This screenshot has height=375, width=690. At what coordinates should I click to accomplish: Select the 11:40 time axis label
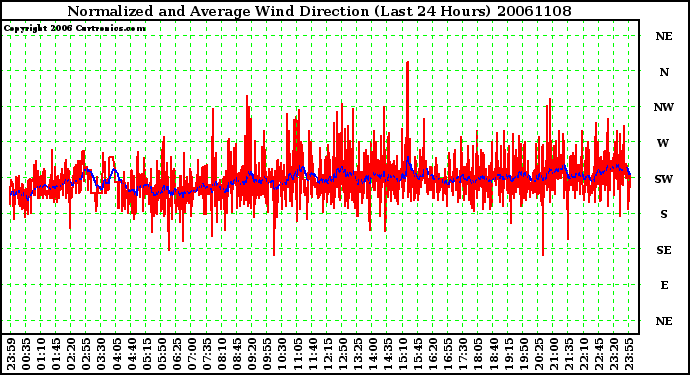tap(312, 354)
